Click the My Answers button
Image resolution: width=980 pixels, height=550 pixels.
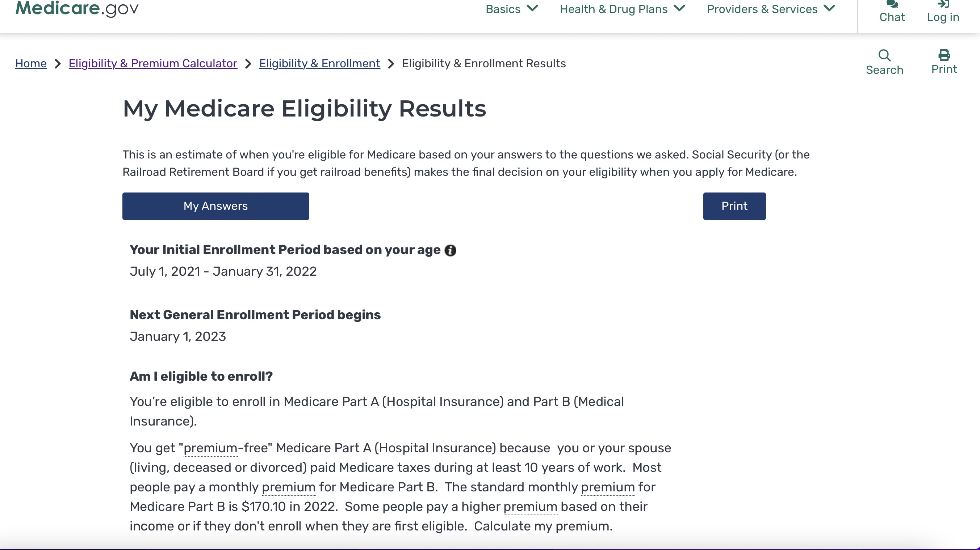[216, 206]
